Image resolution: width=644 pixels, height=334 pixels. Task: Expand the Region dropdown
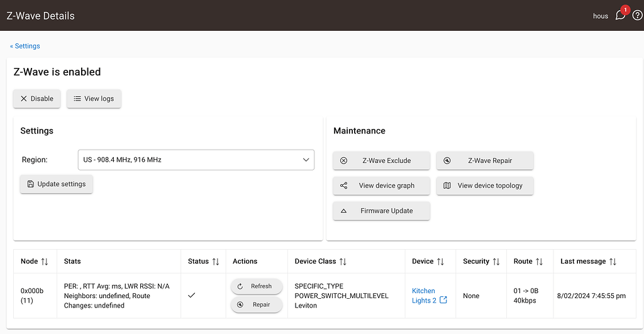tap(196, 160)
